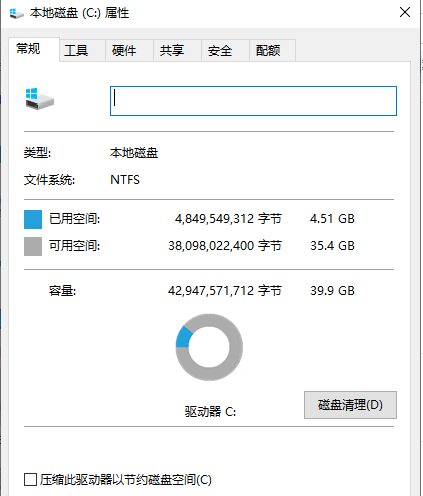Click the 驱动器 C: label

[211, 412]
